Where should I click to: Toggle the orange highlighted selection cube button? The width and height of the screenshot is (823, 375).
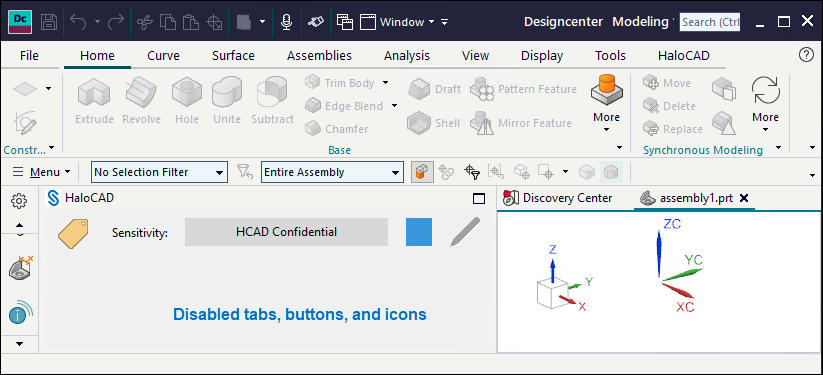[x=423, y=172]
